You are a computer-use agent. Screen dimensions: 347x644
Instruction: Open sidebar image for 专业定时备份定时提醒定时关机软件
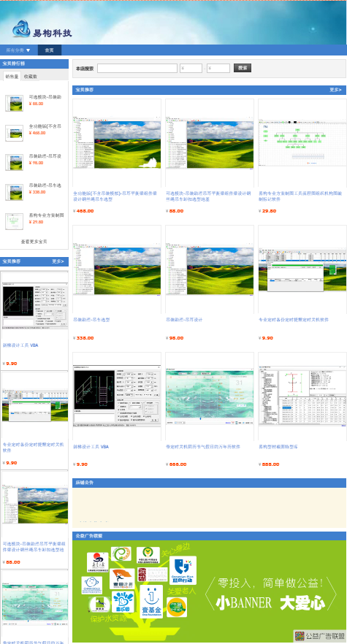tap(35, 406)
